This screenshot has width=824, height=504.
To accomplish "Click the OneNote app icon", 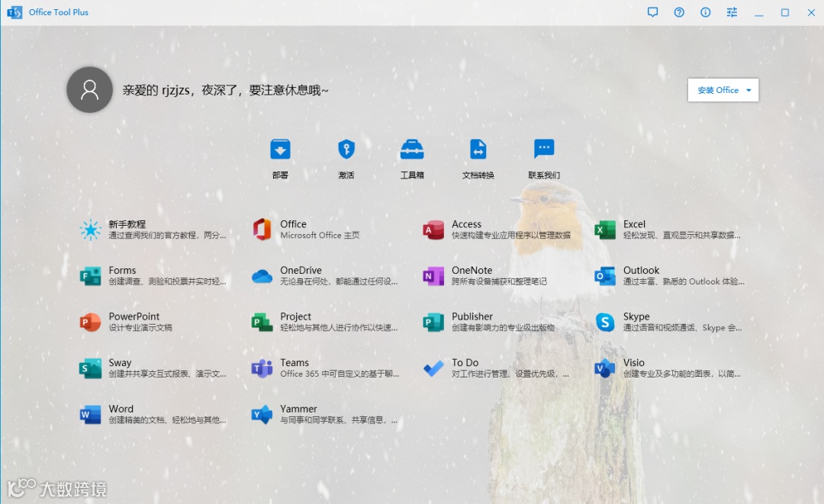I will (x=433, y=275).
